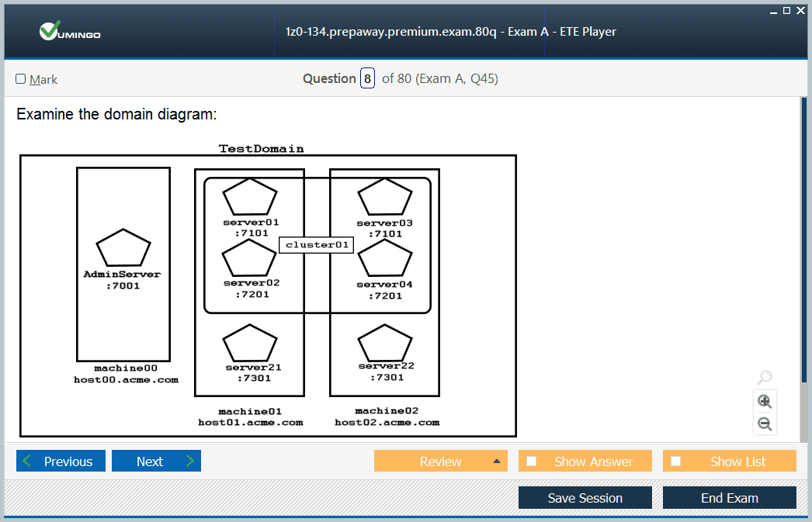Click the machine00 label
Viewport: 812px width, 522px height.
click(x=126, y=368)
